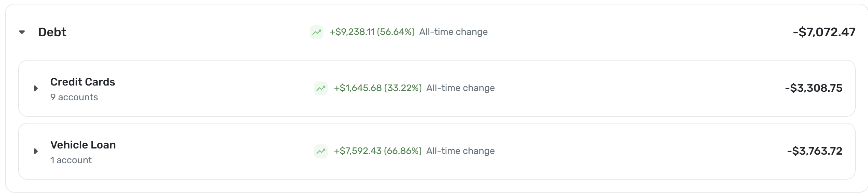
Task: Click the Vehicle Loan balance -$3,763.72
Action: [815, 151]
